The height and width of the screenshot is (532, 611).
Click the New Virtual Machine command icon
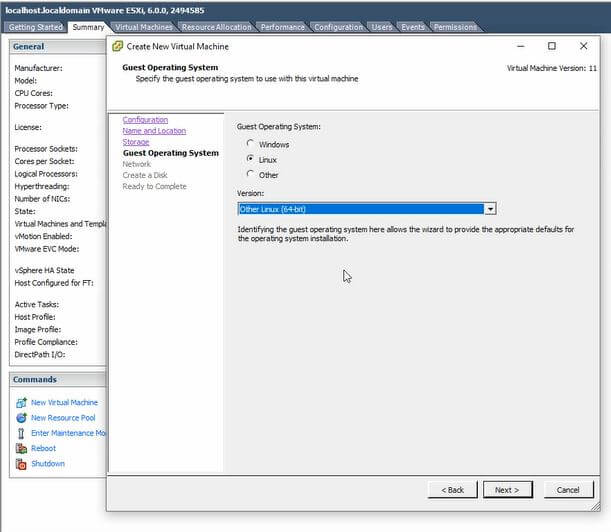pos(21,402)
